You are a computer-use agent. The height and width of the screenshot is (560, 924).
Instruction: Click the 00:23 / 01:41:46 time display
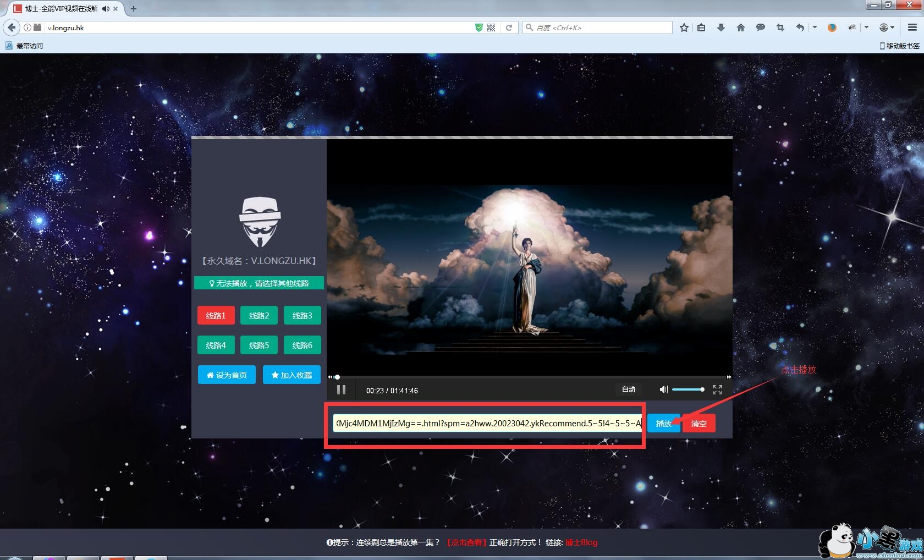392,391
